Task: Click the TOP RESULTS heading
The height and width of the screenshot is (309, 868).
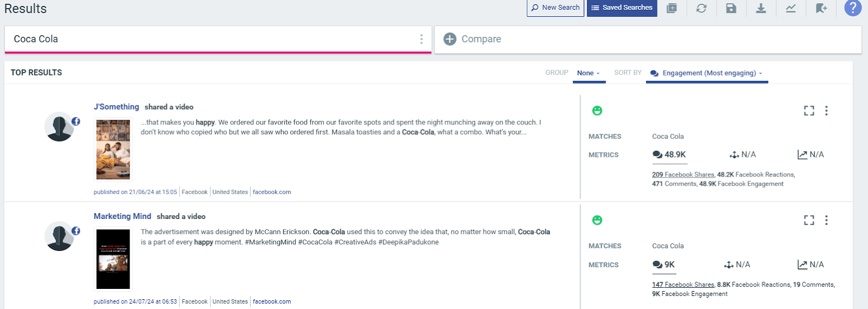Action: pyautogui.click(x=36, y=73)
